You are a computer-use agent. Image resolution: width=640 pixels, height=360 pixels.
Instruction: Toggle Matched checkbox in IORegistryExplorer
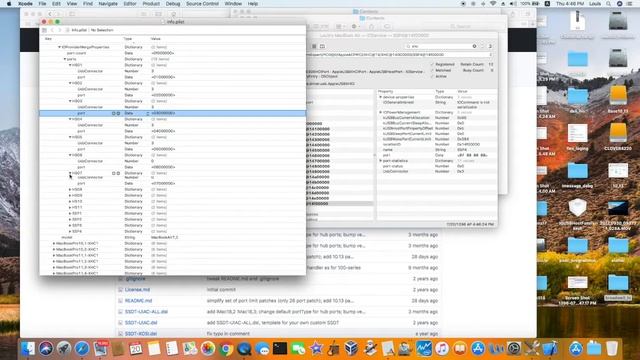(x=432, y=70)
